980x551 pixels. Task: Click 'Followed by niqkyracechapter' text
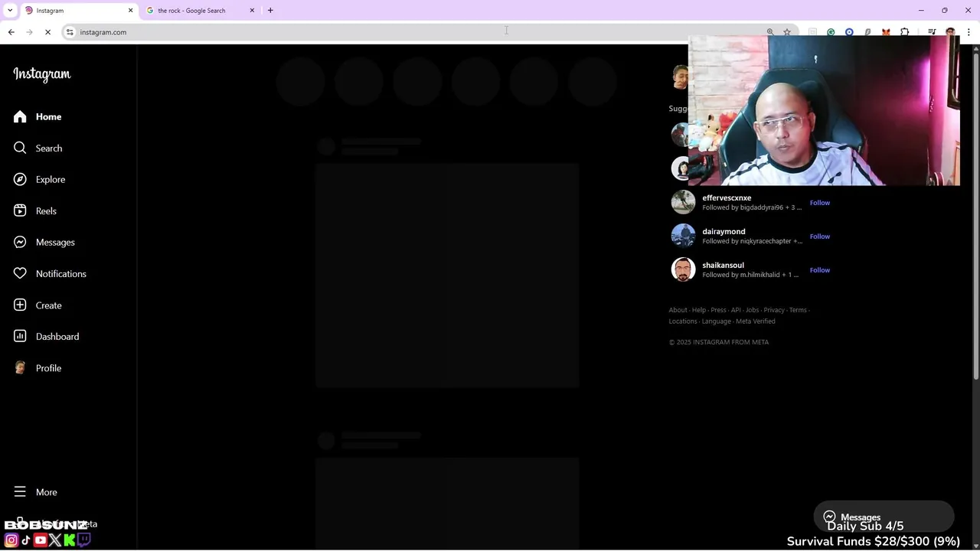(752, 241)
